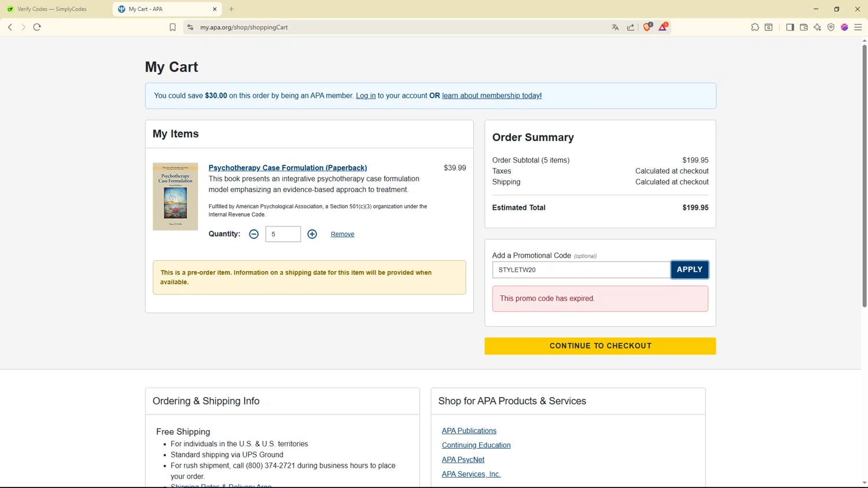Viewport: 868px width, 488px height.
Task: Click "Order Subtotal (5 items)" text
Action: click(531, 160)
